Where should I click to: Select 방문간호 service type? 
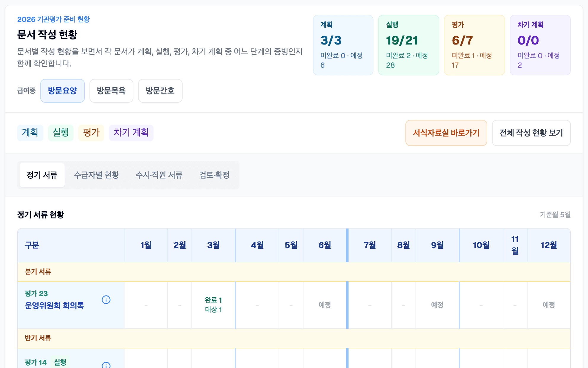(160, 91)
